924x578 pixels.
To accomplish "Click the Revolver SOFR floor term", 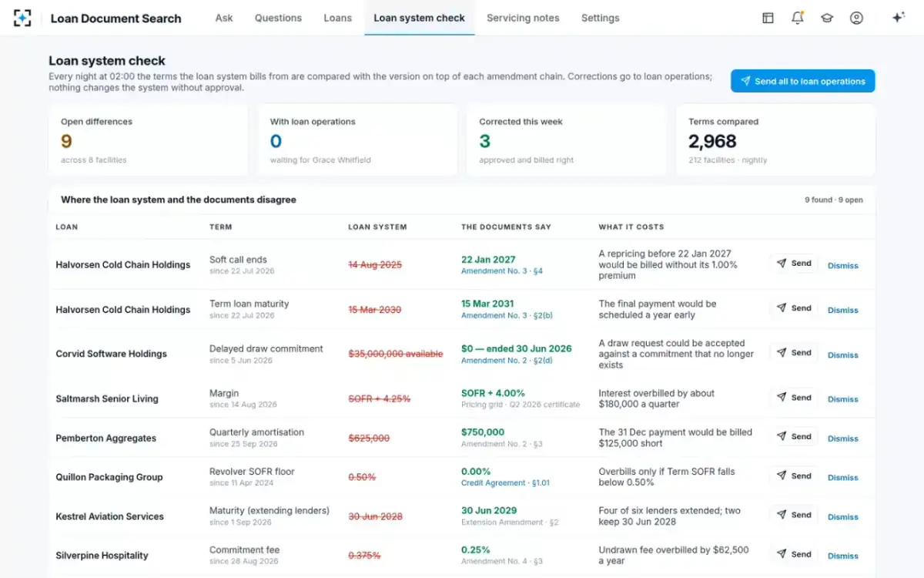I will click(252, 471).
